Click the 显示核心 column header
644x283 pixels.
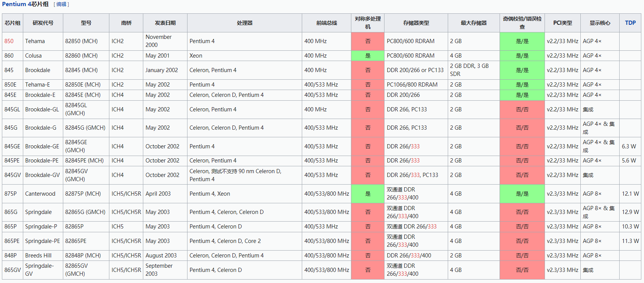(x=600, y=23)
